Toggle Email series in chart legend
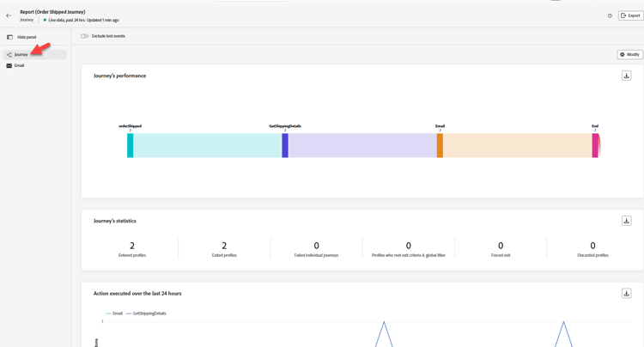Viewport: 644px width, 347px height. coord(114,314)
